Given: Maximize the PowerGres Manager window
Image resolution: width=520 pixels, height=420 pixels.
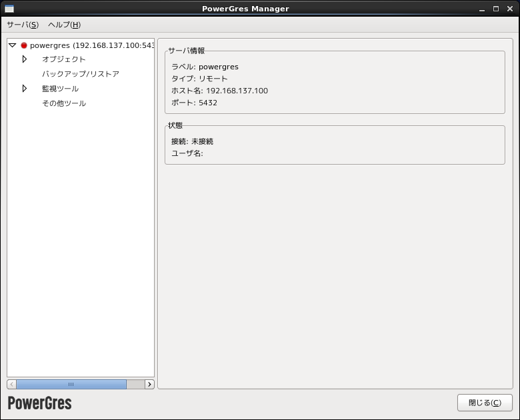Looking at the screenshot, I should coord(496,9).
